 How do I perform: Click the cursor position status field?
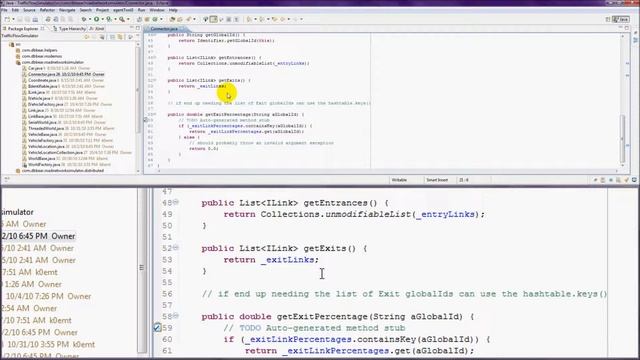click(x=464, y=180)
